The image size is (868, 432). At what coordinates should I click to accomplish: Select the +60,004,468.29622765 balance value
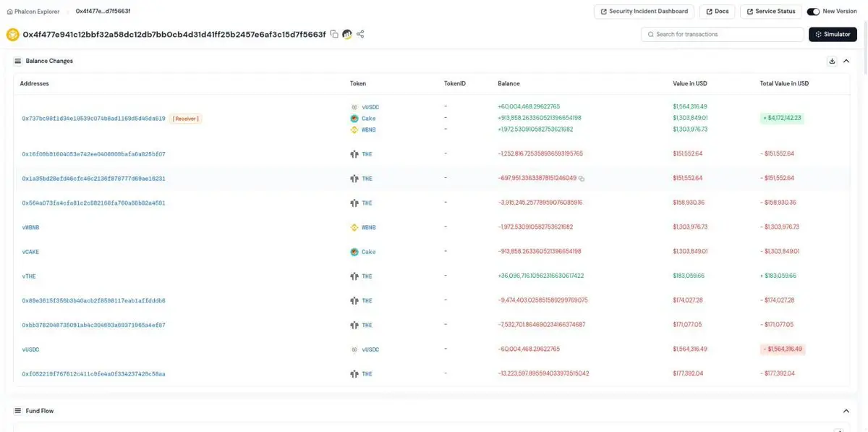(x=529, y=106)
